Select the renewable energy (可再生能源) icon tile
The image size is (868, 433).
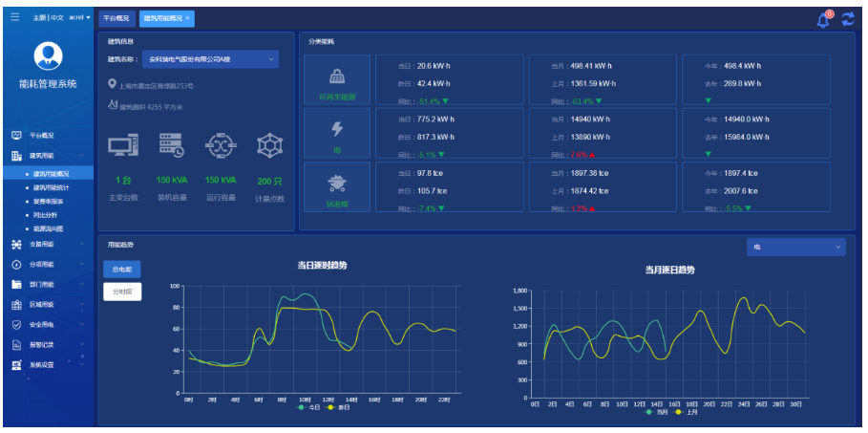336,80
